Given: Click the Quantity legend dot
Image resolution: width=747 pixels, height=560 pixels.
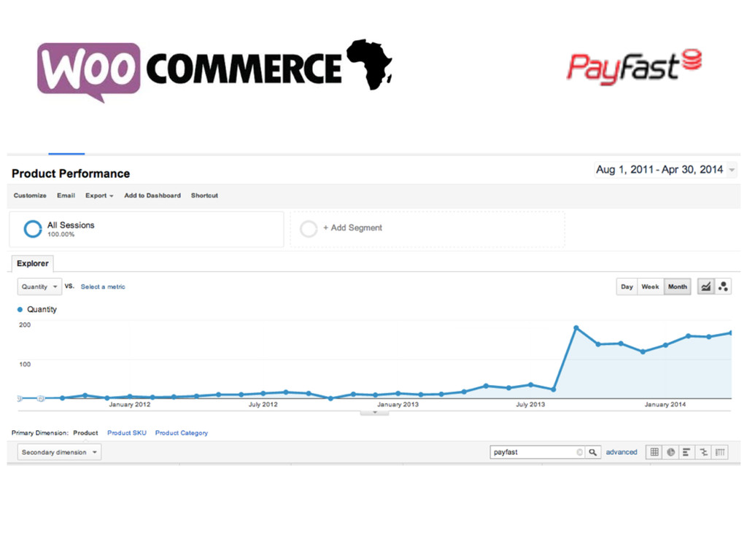Looking at the screenshot, I should click(20, 309).
